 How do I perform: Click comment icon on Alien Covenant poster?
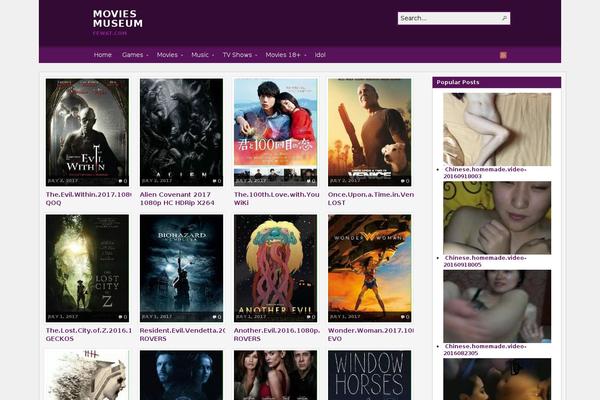[x=215, y=181]
